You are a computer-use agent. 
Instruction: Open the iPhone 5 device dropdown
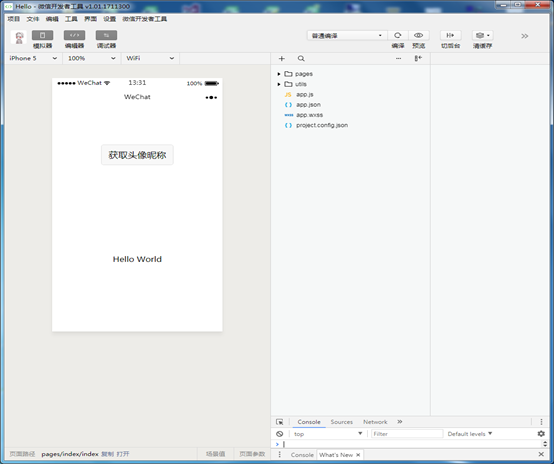click(34, 58)
